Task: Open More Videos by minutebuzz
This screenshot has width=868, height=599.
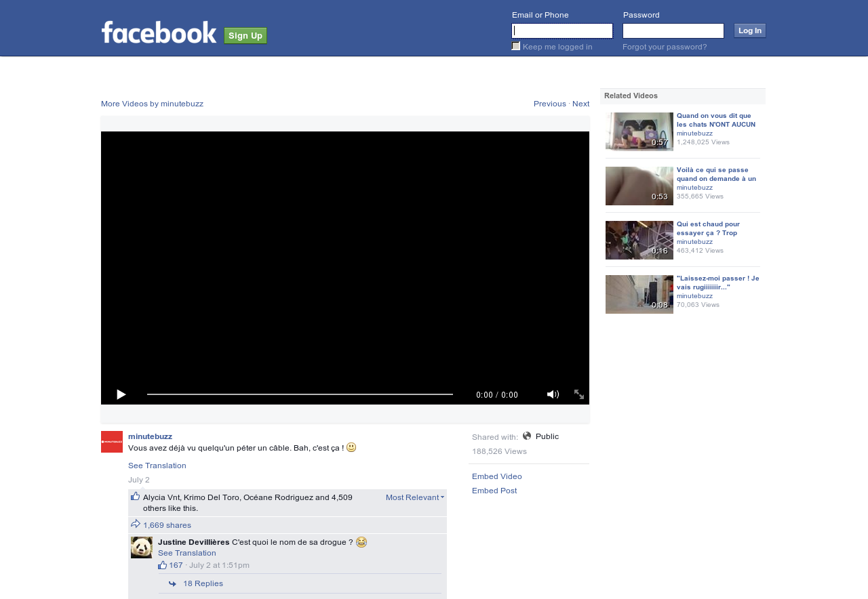Action: click(x=152, y=104)
